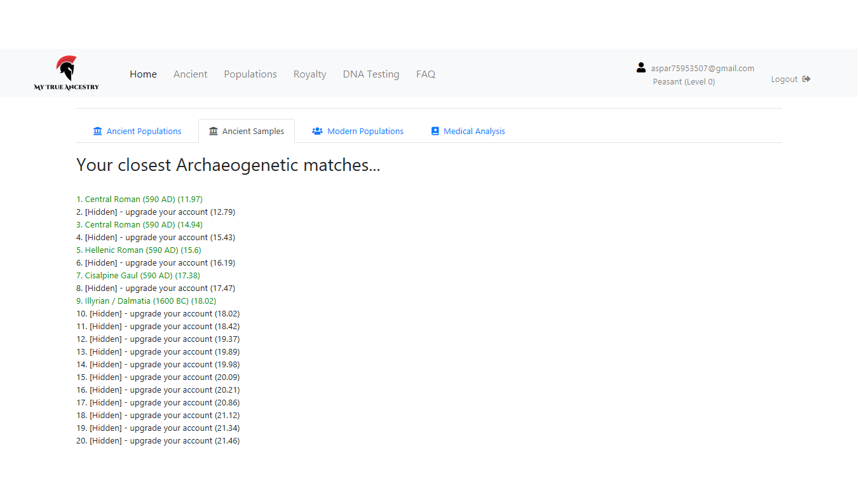
Task: Click the 'Your closest Archaeogenetic matches...' heading
Action: coord(228,165)
